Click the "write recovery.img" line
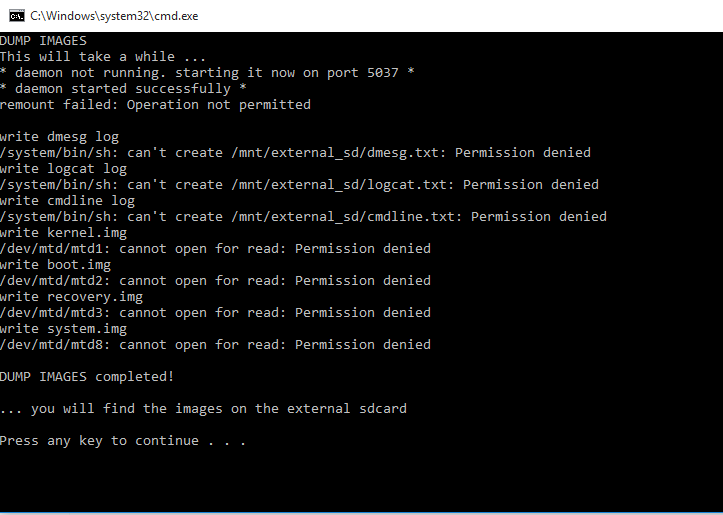This screenshot has height=515, width=723. tap(71, 296)
